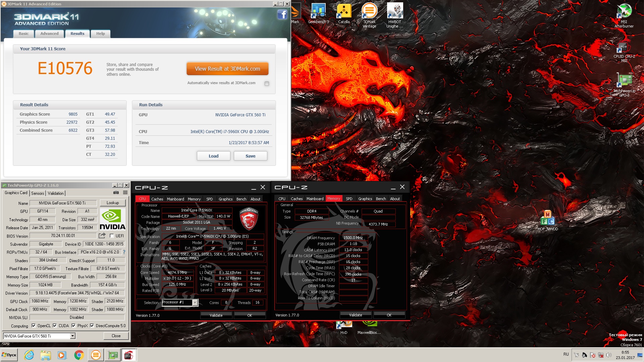
Task: Open the HxD desktop shortcut
Action: (344, 328)
